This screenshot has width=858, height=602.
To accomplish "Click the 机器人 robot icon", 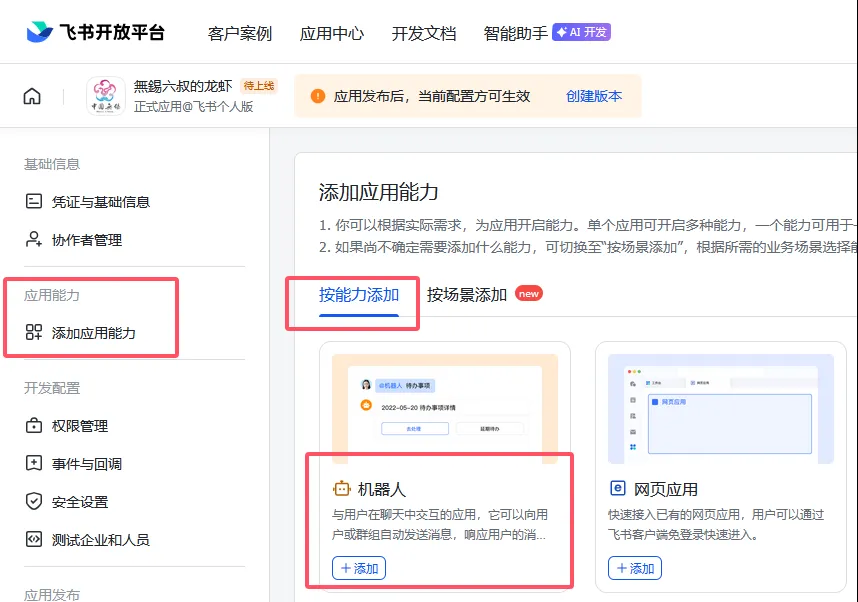I will pyautogui.click(x=341, y=488).
